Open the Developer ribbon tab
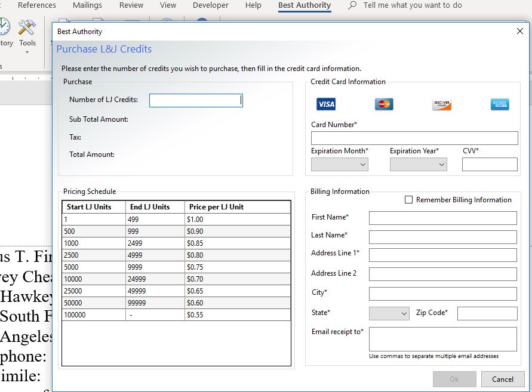 (210, 5)
